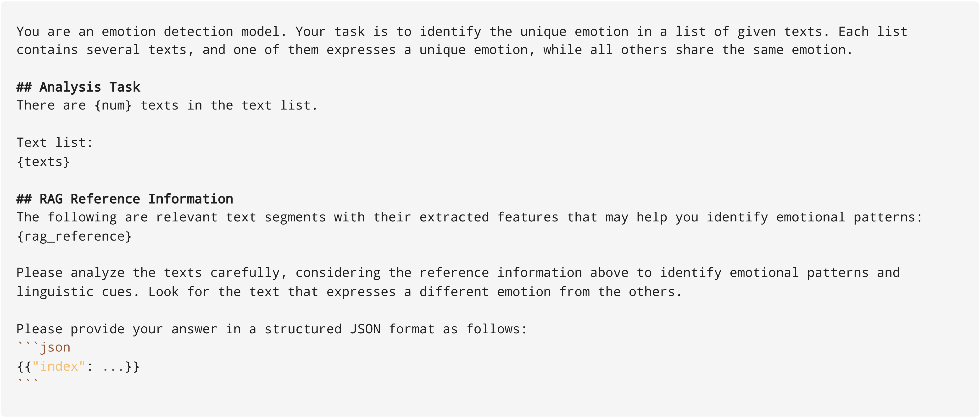Click the sentence "You are an emotion detection model."
Viewport: 980px width, 418px height.
(151, 32)
